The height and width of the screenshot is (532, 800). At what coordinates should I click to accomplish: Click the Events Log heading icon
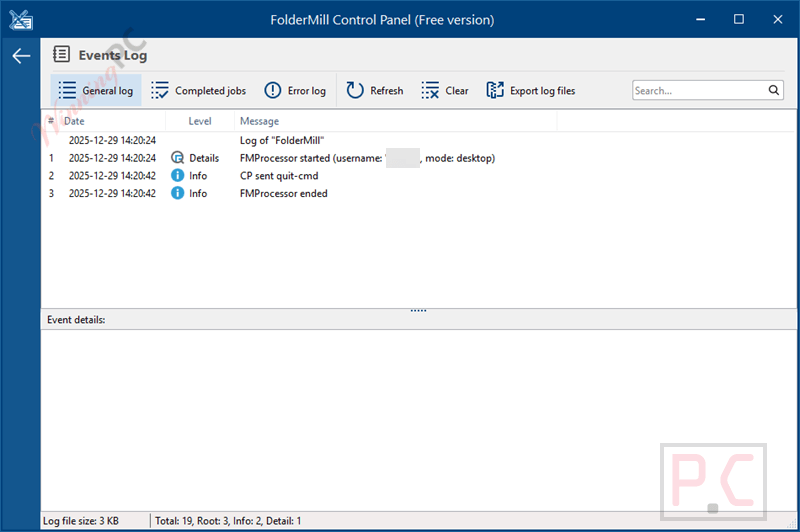pyautogui.click(x=61, y=54)
